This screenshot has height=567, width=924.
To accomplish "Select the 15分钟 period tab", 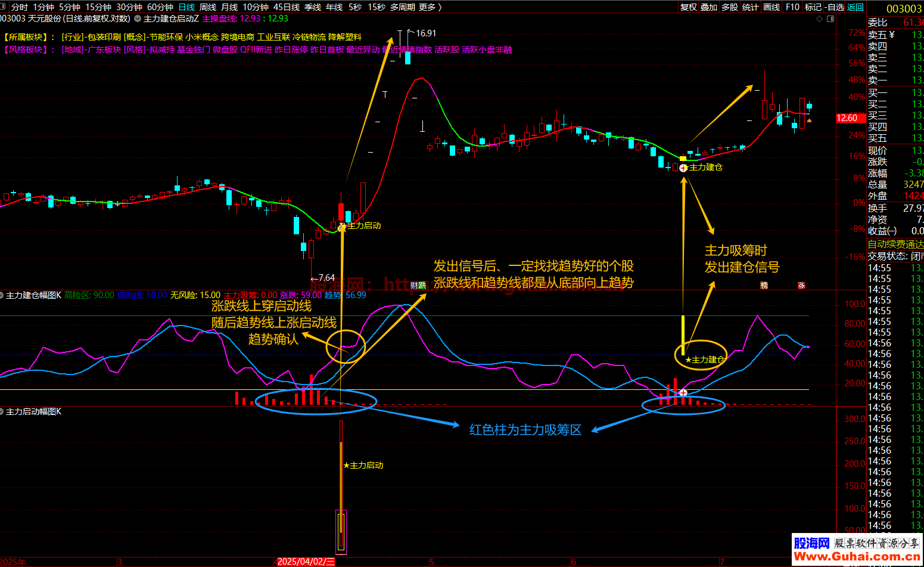I will pos(98,7).
